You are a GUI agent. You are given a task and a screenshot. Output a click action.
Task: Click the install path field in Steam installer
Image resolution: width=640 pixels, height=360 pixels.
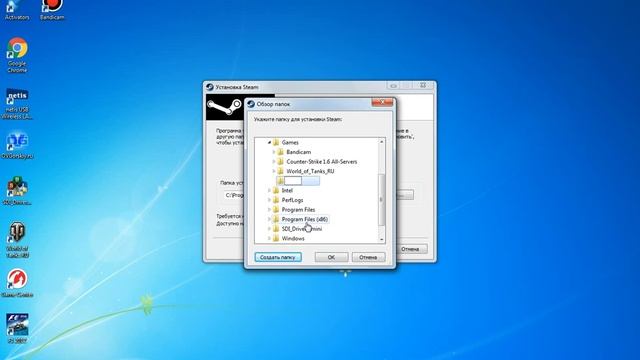pyautogui.click(x=234, y=195)
